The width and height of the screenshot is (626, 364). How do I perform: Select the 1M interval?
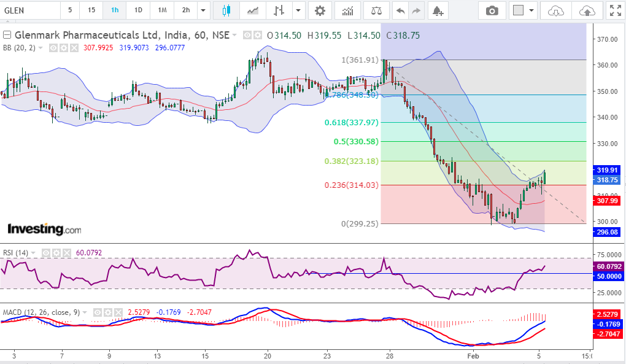(x=162, y=10)
